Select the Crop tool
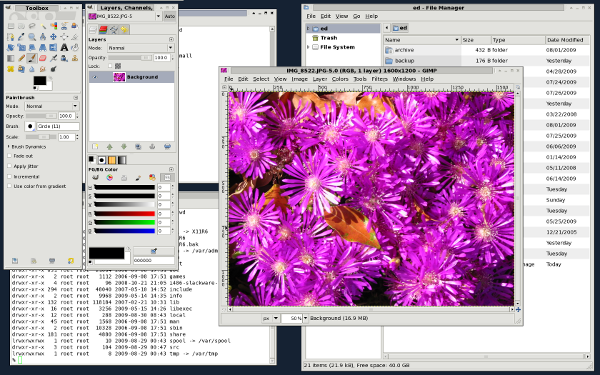600x375 pixels. click(75, 37)
